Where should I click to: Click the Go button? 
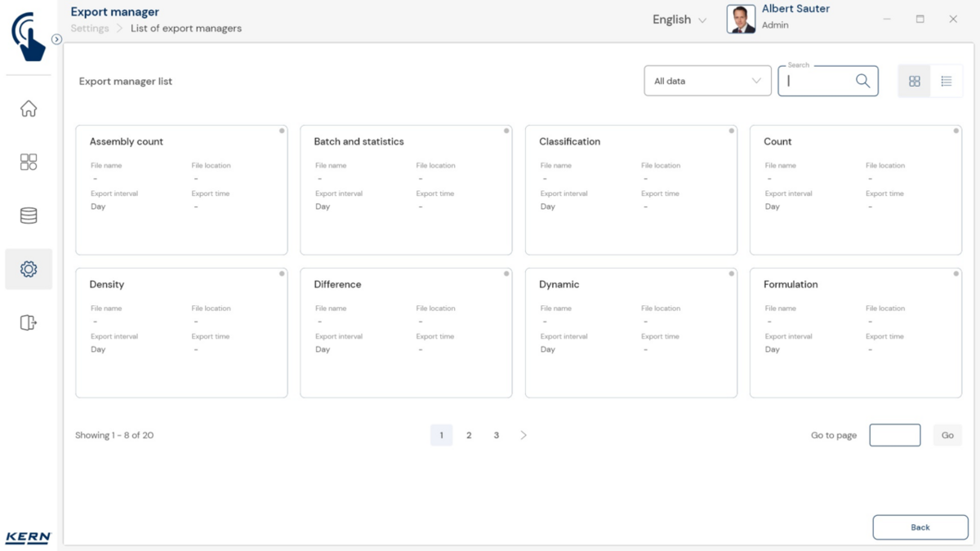click(x=947, y=435)
